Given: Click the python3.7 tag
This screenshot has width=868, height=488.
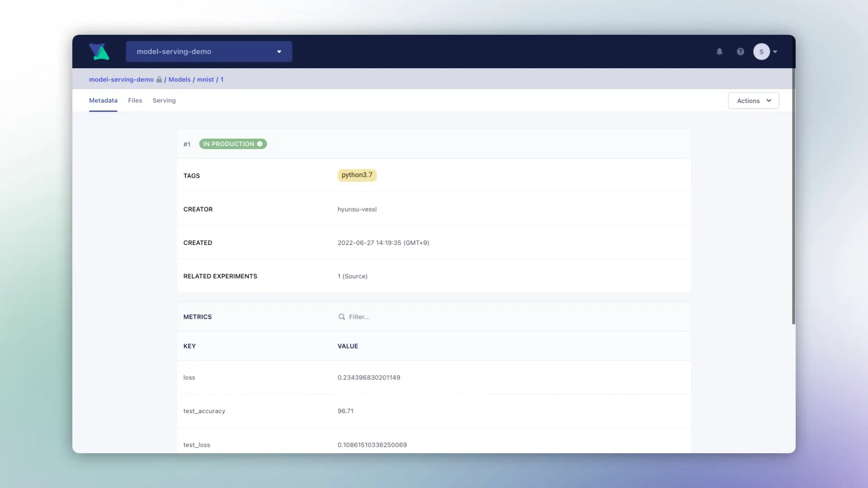Looking at the screenshot, I should (x=357, y=175).
